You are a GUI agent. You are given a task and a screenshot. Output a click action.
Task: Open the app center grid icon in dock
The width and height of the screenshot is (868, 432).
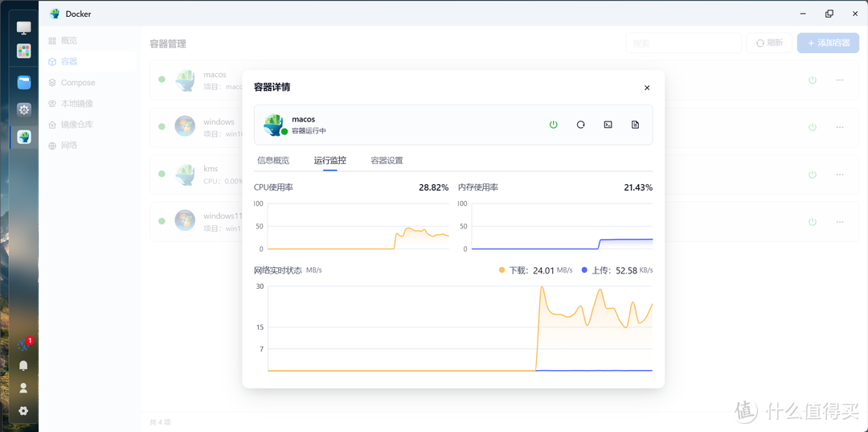24,51
